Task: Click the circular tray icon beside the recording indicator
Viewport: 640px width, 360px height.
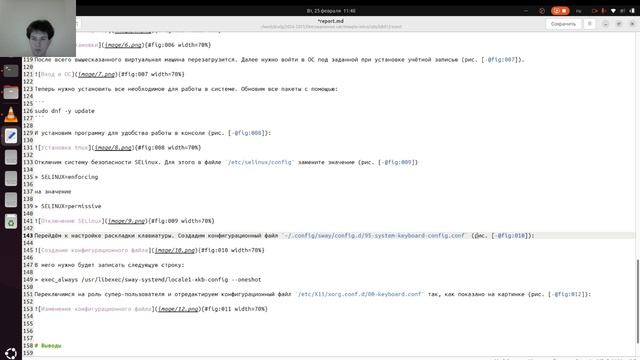Action: [542, 11]
